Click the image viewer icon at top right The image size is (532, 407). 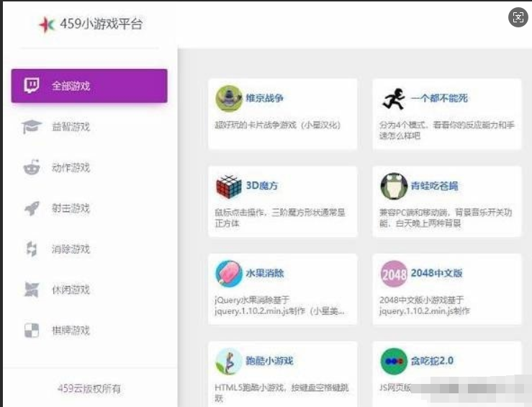pyautogui.click(x=518, y=17)
